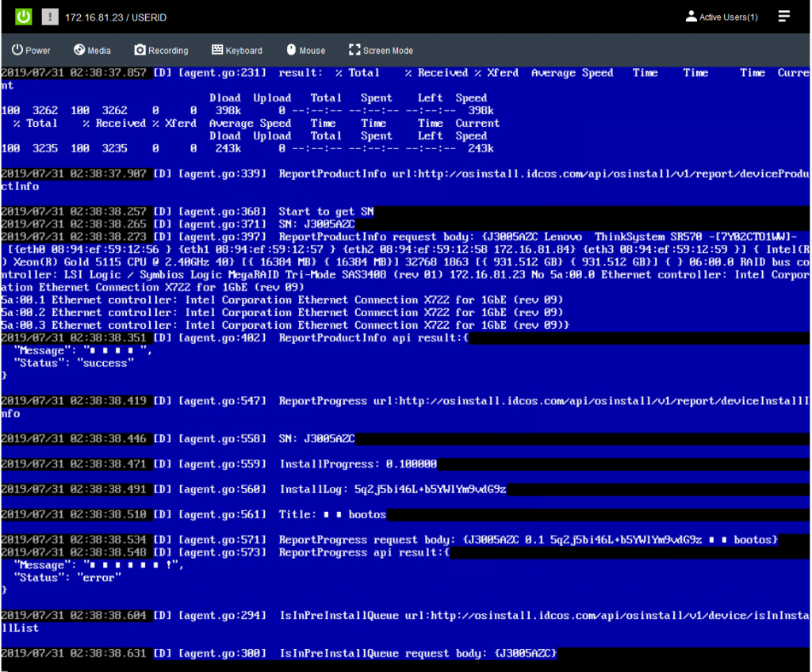
Task: Toggle screen recording with the Recording control
Action: [161, 49]
